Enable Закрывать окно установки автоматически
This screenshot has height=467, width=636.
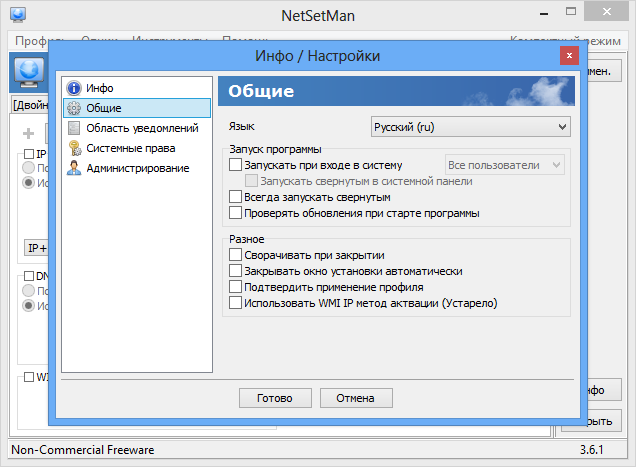click(x=235, y=271)
